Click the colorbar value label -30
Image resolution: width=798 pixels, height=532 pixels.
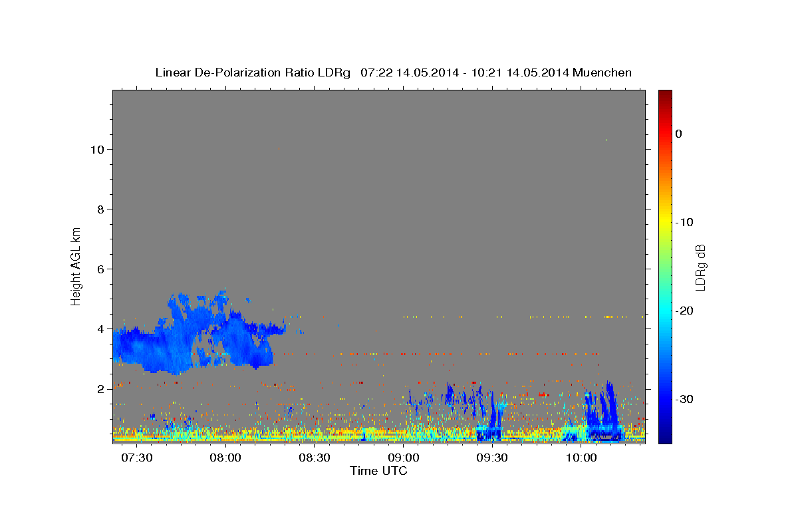(x=684, y=399)
